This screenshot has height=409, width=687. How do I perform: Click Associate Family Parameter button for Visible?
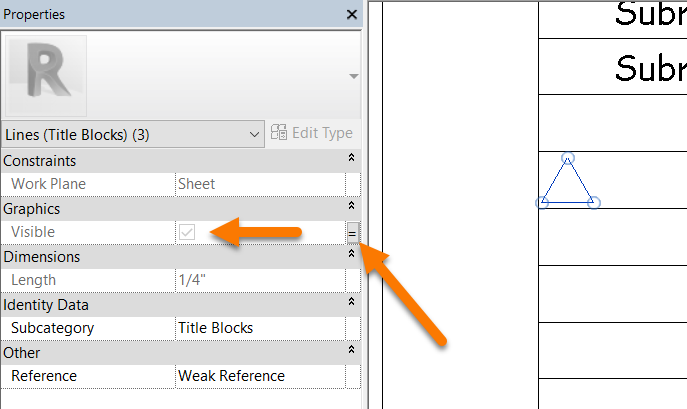click(352, 232)
